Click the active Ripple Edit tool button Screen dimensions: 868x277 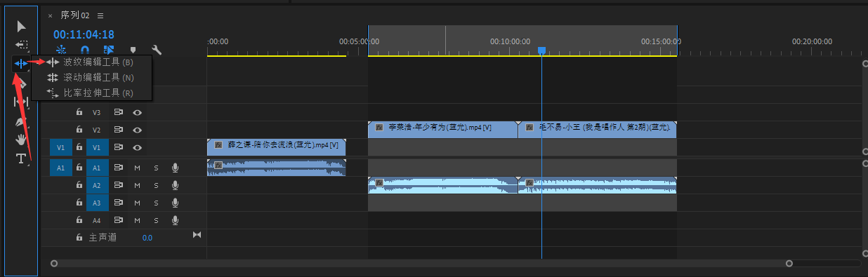pos(21,64)
